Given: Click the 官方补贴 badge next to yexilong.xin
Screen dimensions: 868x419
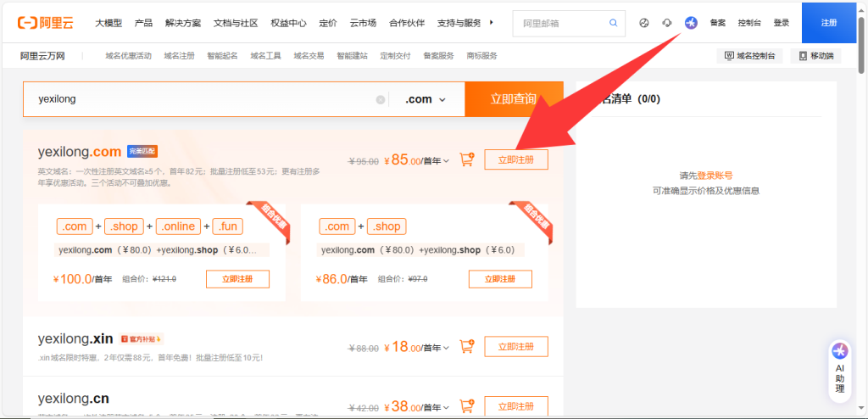Looking at the screenshot, I should [142, 338].
